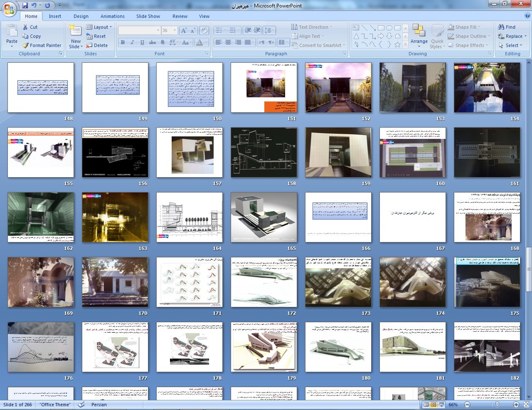The width and height of the screenshot is (532, 410).
Task: Switch to the View tab
Action: [x=204, y=16]
